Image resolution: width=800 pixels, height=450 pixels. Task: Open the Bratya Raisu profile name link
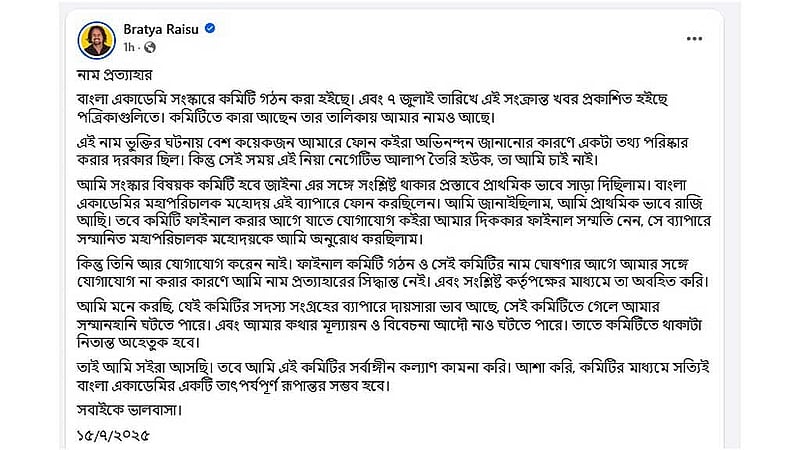tap(161, 29)
